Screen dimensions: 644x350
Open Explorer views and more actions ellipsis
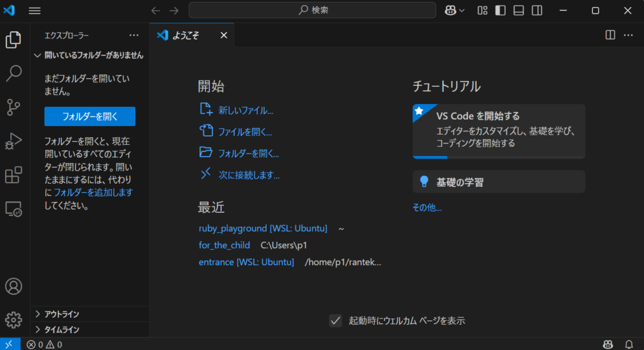[x=134, y=35]
